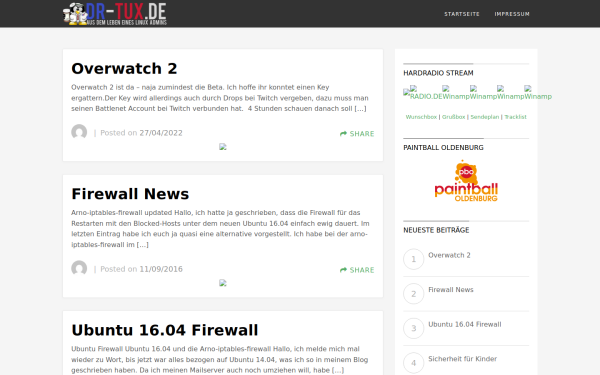Open the Impressum menu item
Image resolution: width=600 pixels, height=375 pixels.
512,14
